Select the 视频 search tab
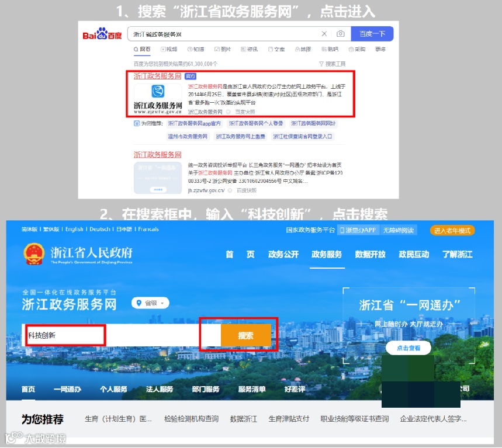This screenshot has width=502, height=448. pos(169,49)
